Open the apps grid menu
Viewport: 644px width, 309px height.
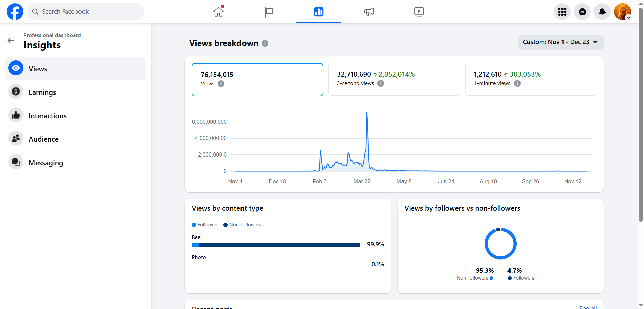click(x=562, y=12)
